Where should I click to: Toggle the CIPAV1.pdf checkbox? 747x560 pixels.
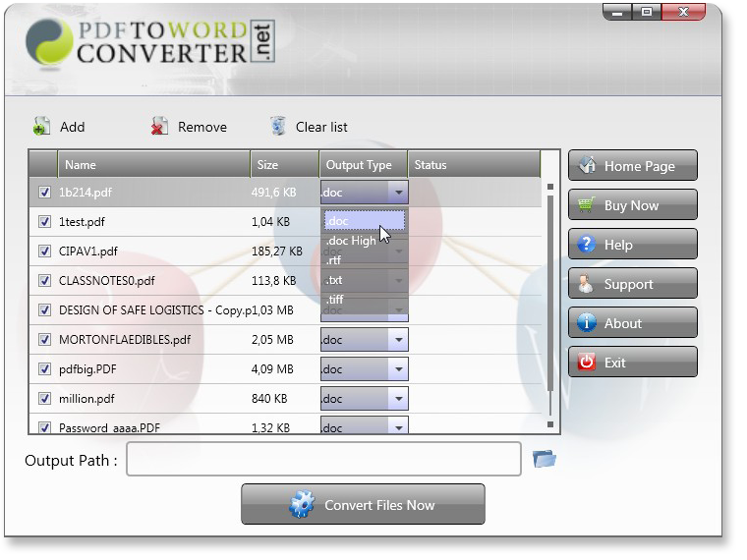44,252
